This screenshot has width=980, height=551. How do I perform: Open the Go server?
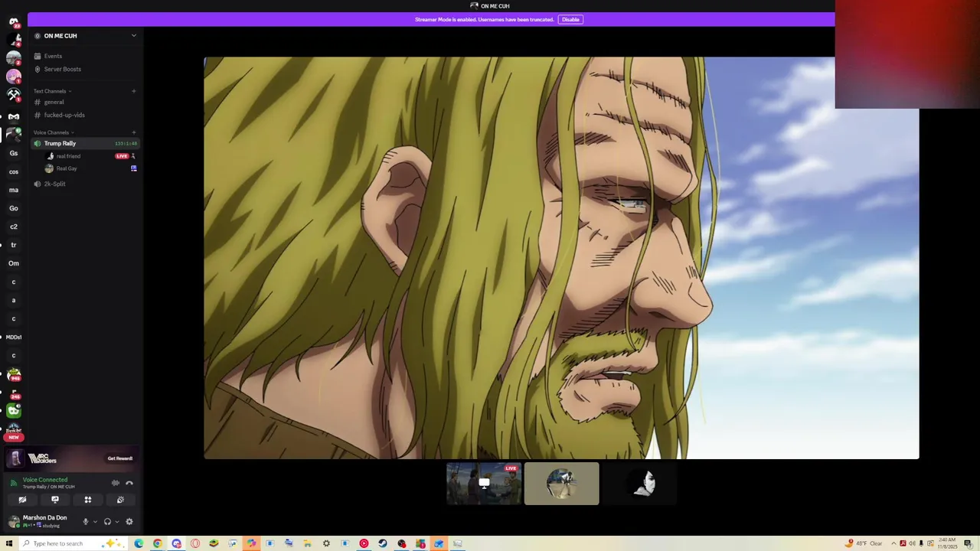pyautogui.click(x=14, y=208)
